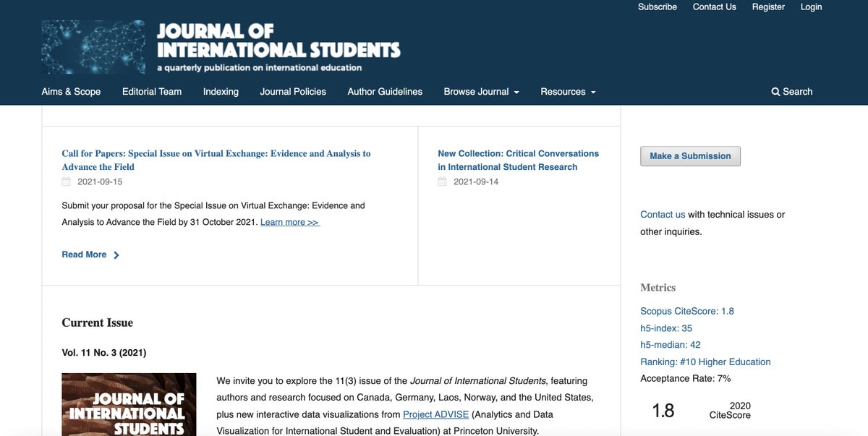Click the chevron arrow after Read More

pos(116,255)
